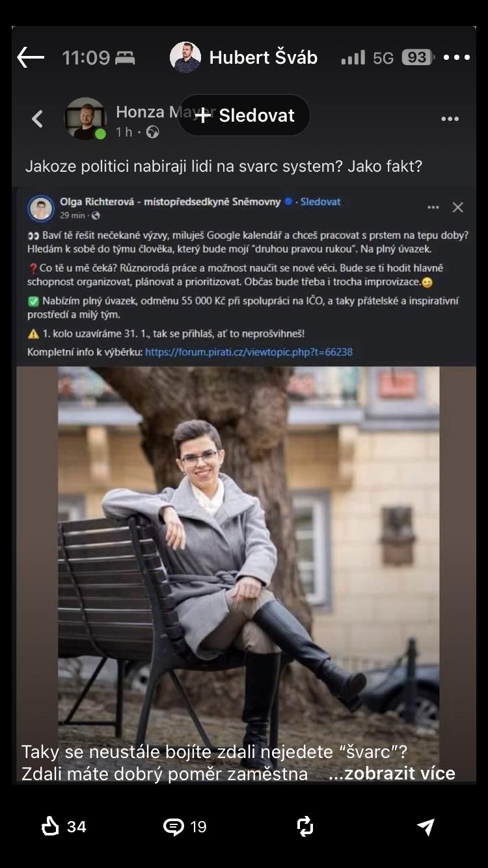This screenshot has height=868, width=488.
Task: Open Hubert Šváb's profile avatar
Action: (x=185, y=57)
